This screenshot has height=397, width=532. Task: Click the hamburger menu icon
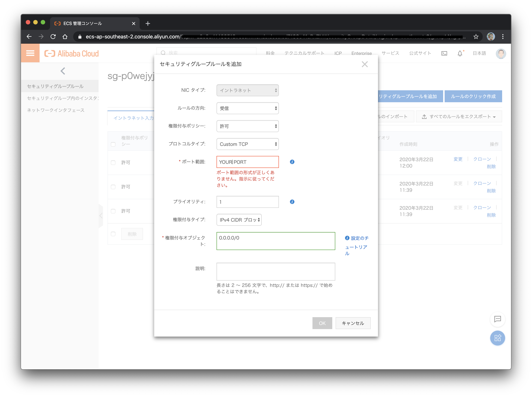(30, 53)
